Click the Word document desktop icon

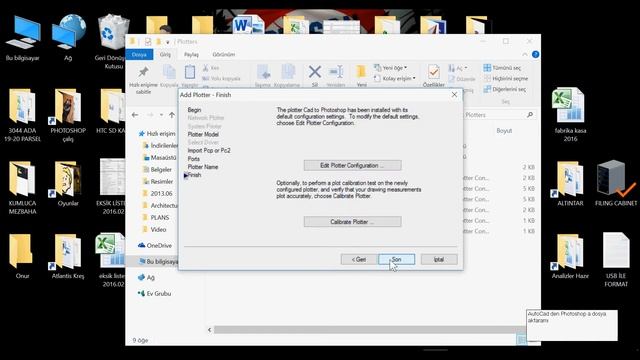tap(248, 25)
